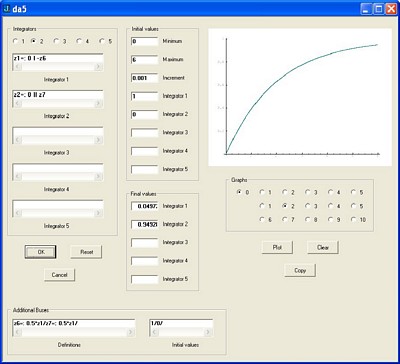The height and width of the screenshot is (364, 400).
Task: Select Graphs first-row radio button 5
Action: (x=353, y=192)
